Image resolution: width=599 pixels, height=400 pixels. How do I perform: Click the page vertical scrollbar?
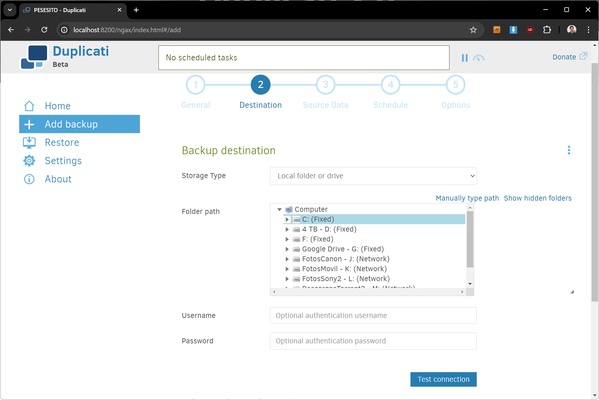click(x=595, y=182)
